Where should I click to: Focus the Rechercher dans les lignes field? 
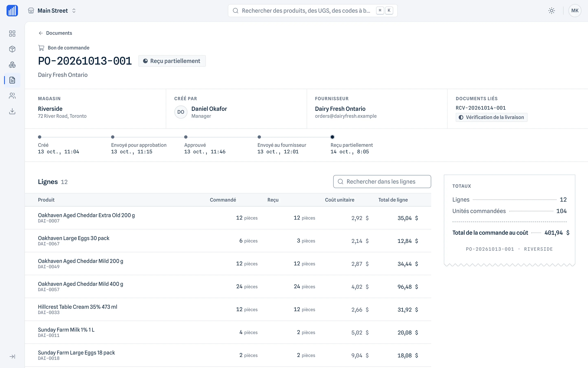(x=382, y=182)
